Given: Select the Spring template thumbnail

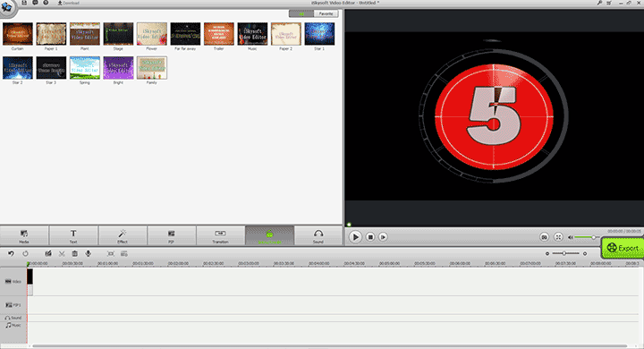Looking at the screenshot, I should [85, 68].
